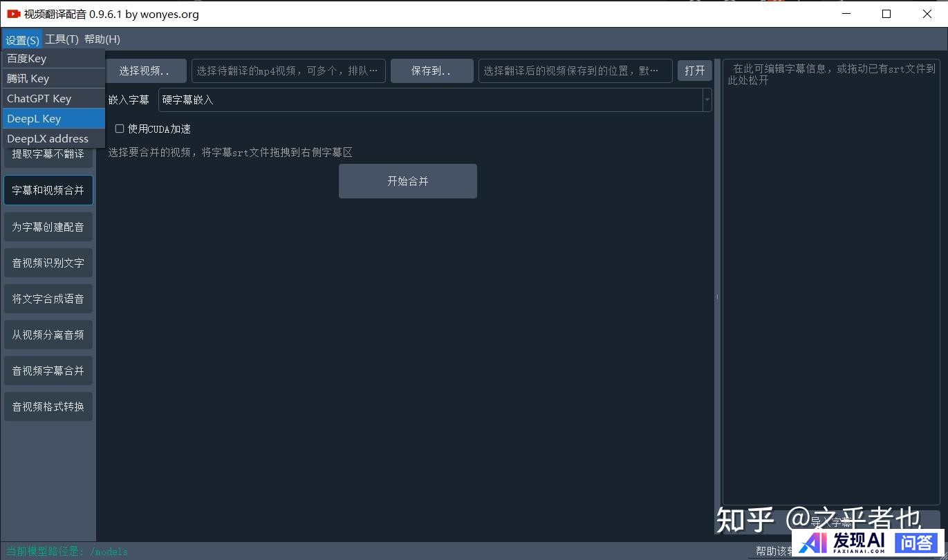Image resolution: width=948 pixels, height=560 pixels.
Task: Open the 设置(S) menu
Action: (x=22, y=39)
